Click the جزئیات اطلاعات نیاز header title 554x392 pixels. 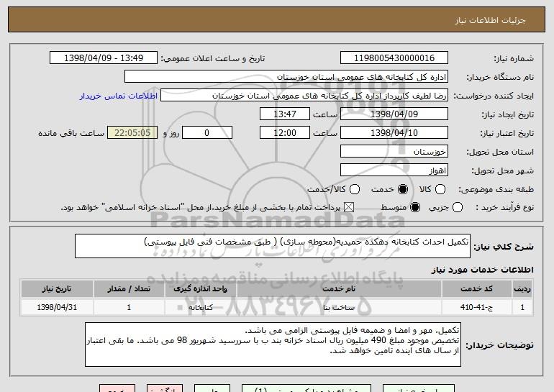490,20
